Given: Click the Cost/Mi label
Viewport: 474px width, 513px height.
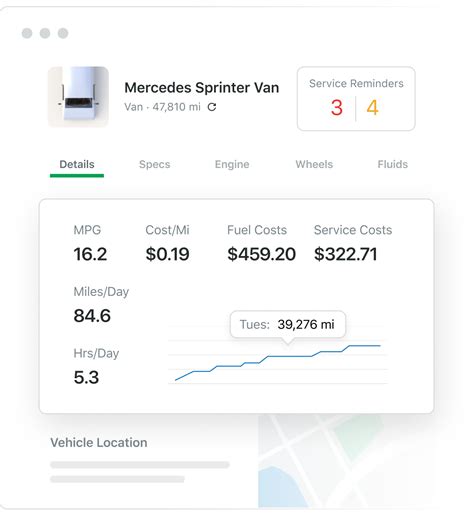Looking at the screenshot, I should 167,230.
